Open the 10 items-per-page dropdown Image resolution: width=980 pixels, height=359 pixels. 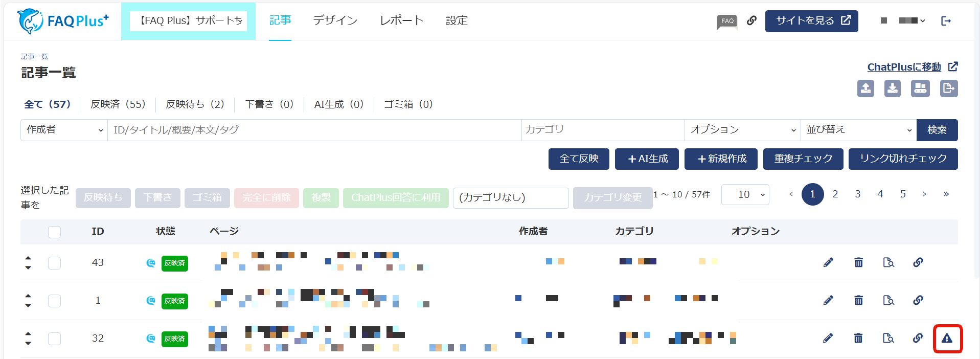745,194
